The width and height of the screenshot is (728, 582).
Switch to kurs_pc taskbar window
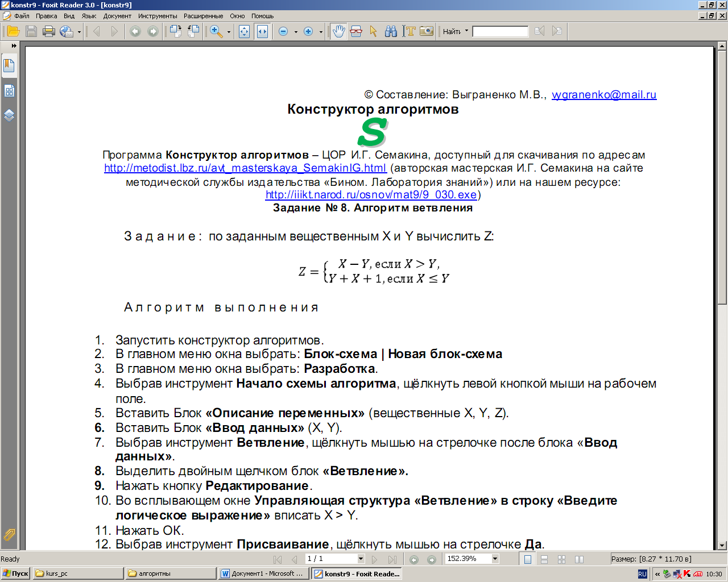click(78, 574)
